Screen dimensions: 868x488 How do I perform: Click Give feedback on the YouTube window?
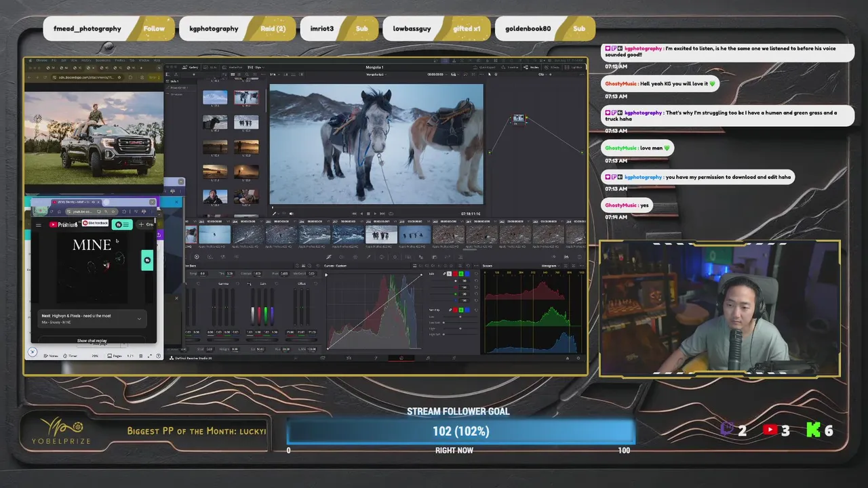coord(95,223)
